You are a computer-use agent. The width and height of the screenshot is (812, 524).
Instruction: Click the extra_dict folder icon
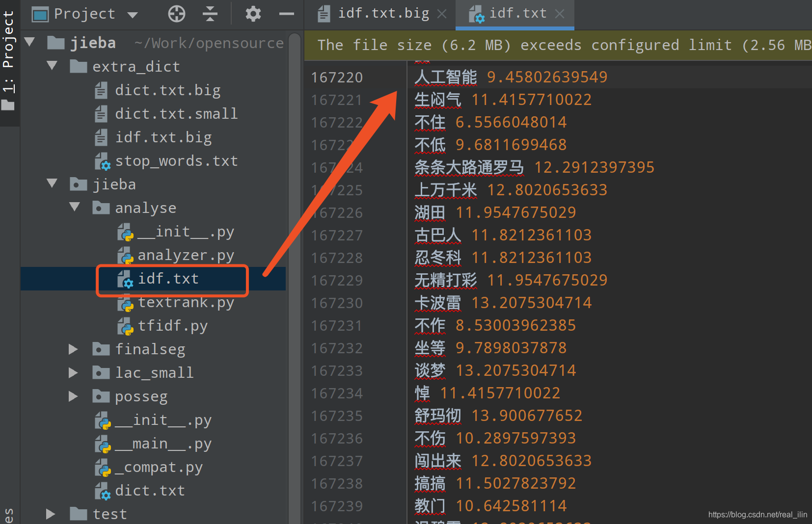click(79, 66)
